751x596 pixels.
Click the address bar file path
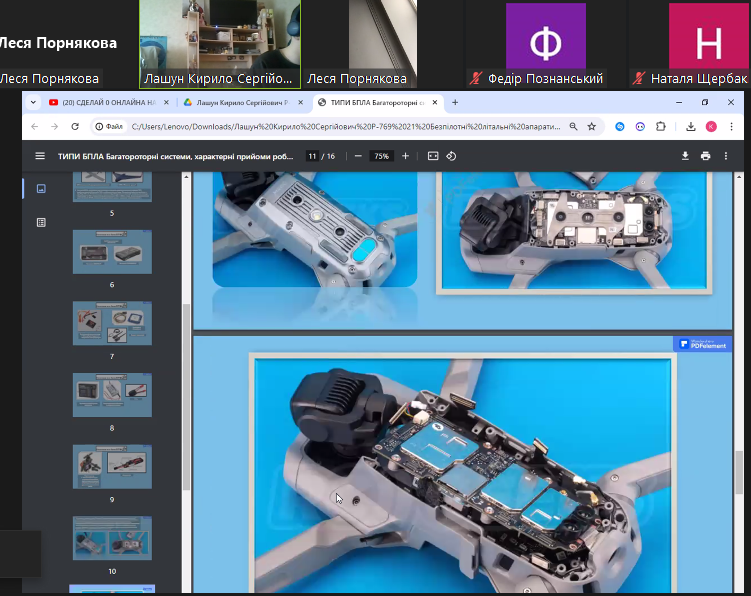(346, 126)
